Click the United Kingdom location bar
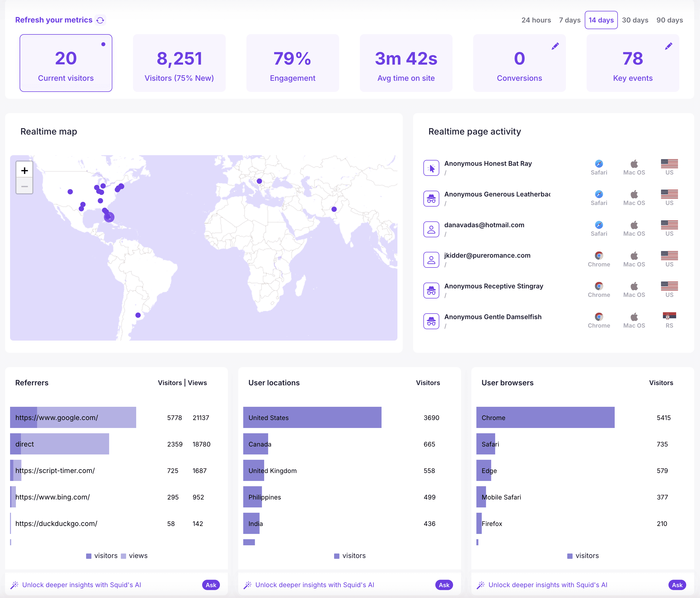The height and width of the screenshot is (598, 700). point(254,470)
